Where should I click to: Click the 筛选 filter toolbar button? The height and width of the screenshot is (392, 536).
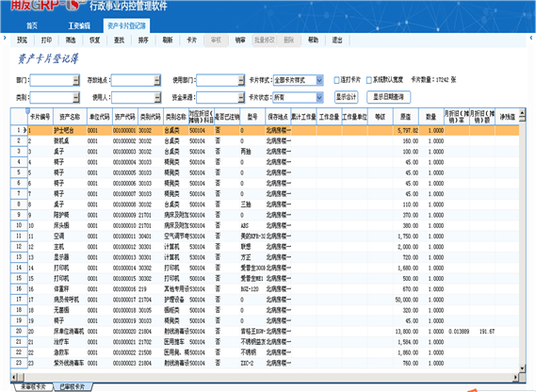[x=71, y=41]
